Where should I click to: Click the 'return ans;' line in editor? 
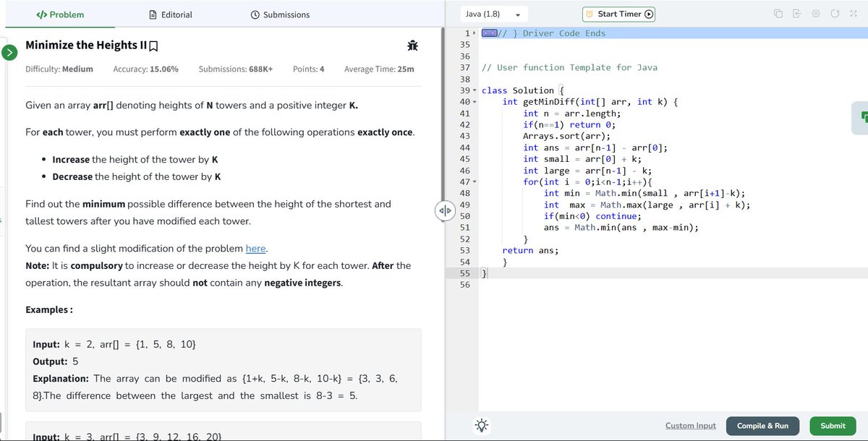pyautogui.click(x=530, y=250)
